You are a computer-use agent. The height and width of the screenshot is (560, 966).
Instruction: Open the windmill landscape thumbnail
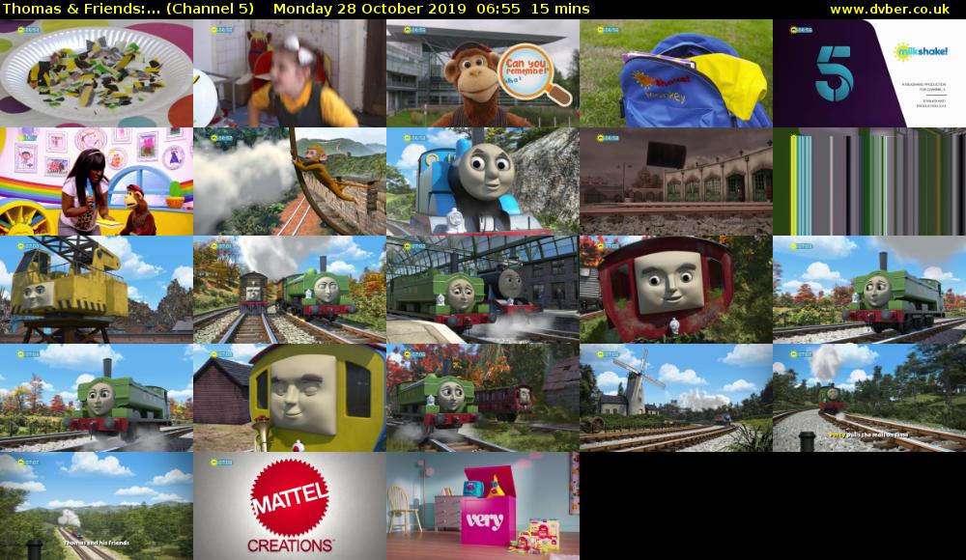(676, 398)
